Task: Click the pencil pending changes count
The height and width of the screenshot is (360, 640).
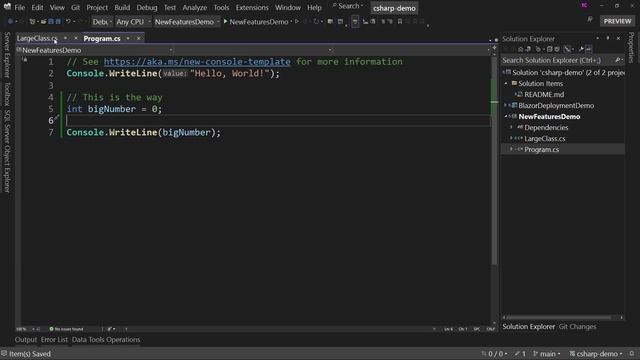Action: click(x=520, y=354)
